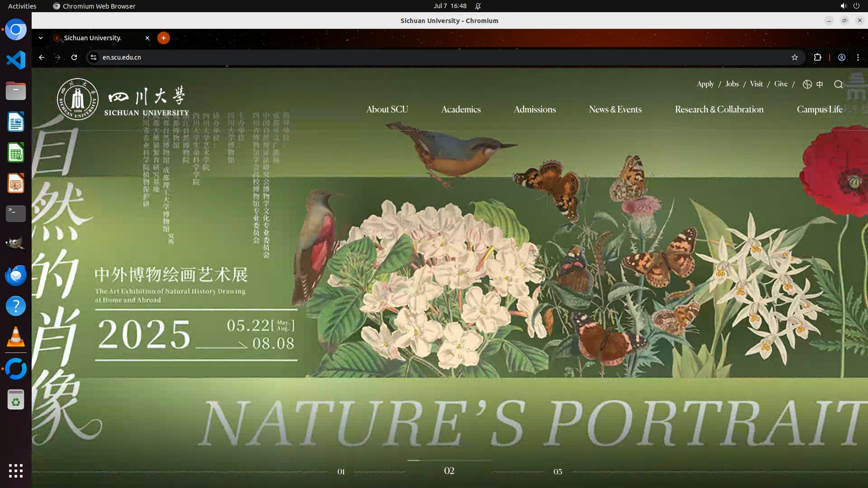Reload the page
This screenshot has width=868, height=488.
pos(74,57)
